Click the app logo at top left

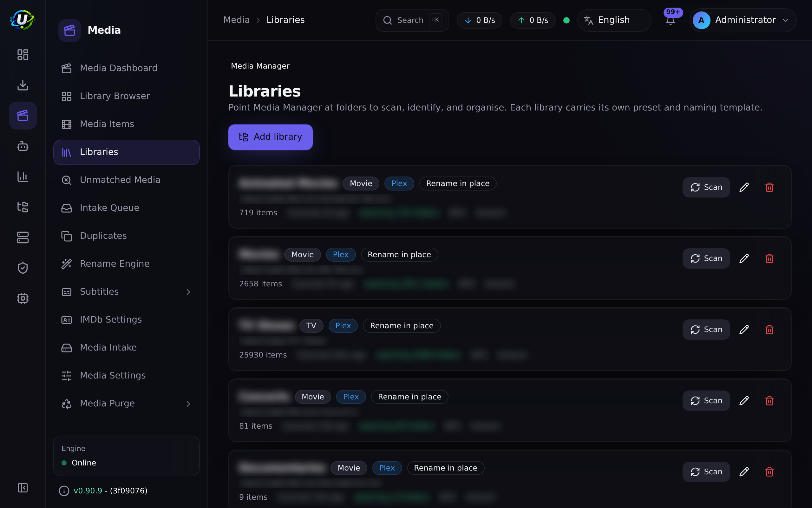pos(23,20)
